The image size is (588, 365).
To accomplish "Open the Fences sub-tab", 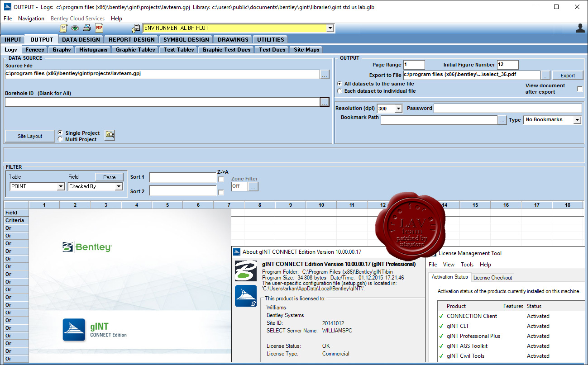I will pyautogui.click(x=35, y=50).
